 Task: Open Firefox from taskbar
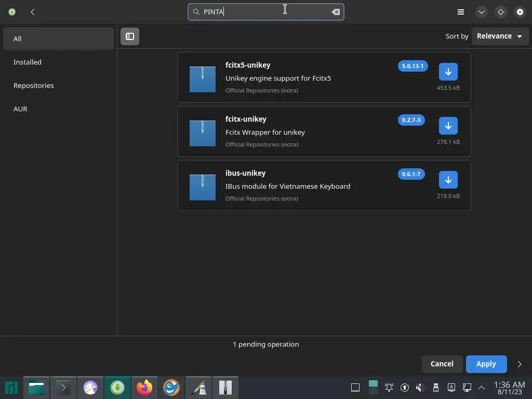[x=144, y=388]
